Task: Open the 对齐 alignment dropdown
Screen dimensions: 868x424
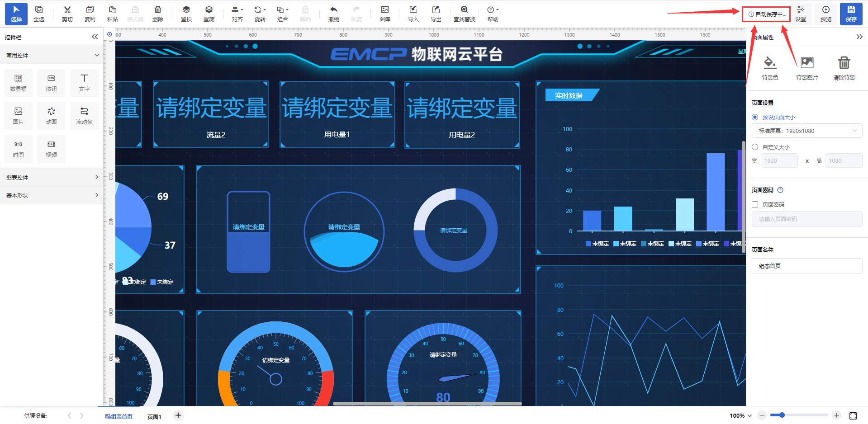Action: click(237, 14)
